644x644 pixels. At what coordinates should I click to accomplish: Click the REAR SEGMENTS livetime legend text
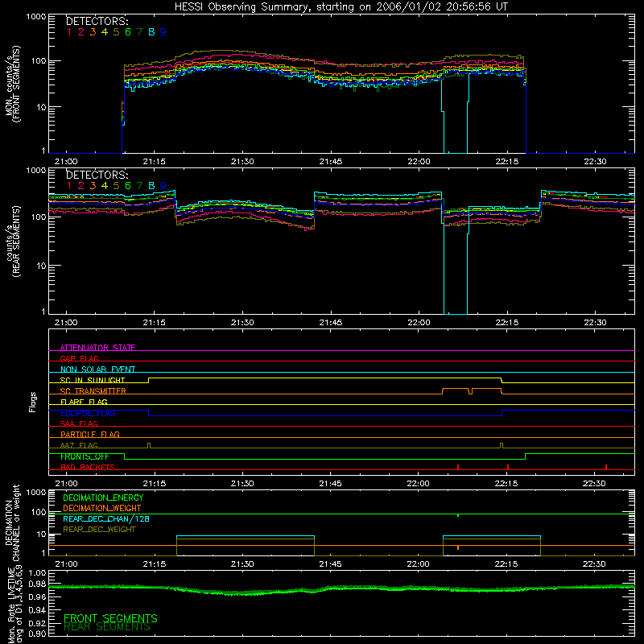coord(107,627)
